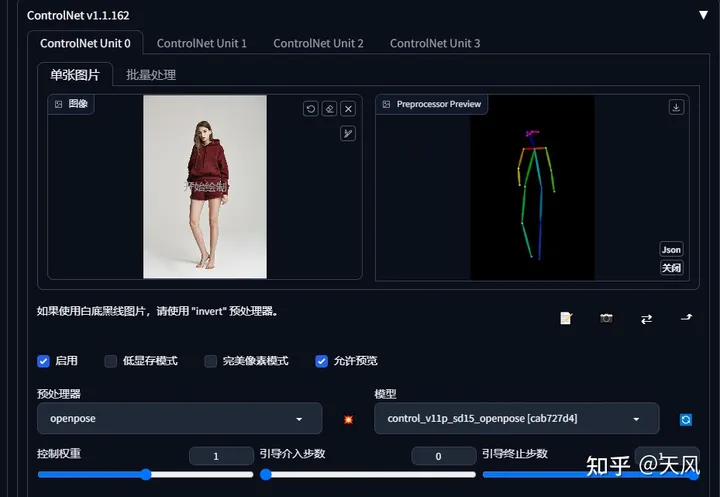Remove the uploaded image with the X icon
This screenshot has height=497, width=720.
348,109
